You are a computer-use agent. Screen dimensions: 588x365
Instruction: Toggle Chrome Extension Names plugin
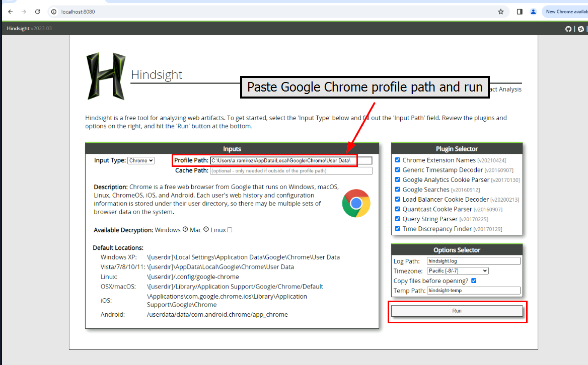(398, 160)
